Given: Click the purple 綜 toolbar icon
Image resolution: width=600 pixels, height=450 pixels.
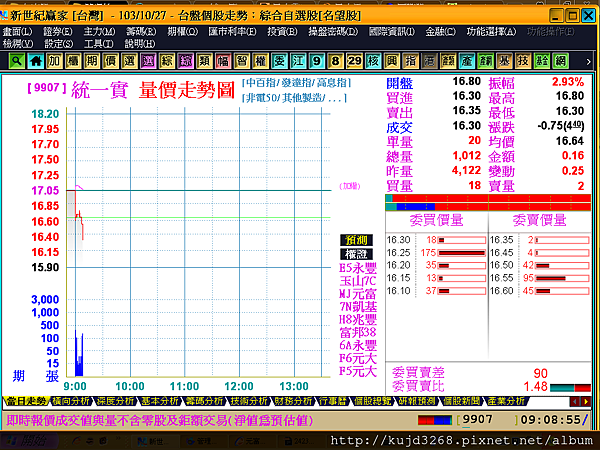Looking at the screenshot, I should (x=186, y=61).
